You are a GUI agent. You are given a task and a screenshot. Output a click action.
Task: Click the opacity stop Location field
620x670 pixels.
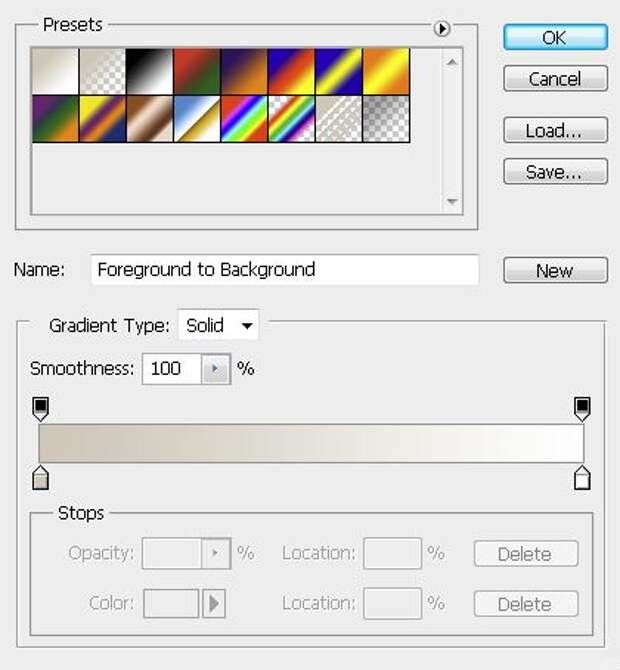click(x=392, y=553)
